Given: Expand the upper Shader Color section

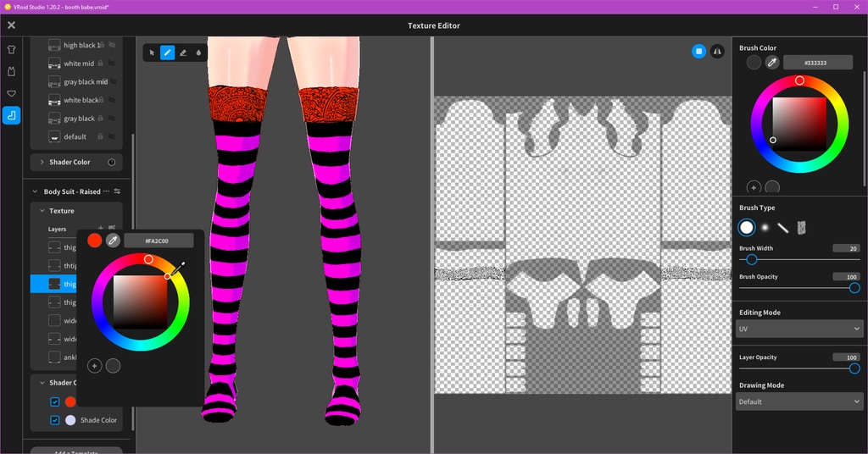Looking at the screenshot, I should 42,162.
